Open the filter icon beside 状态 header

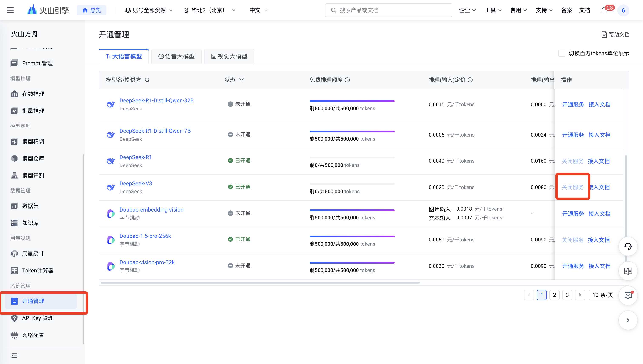coord(242,80)
